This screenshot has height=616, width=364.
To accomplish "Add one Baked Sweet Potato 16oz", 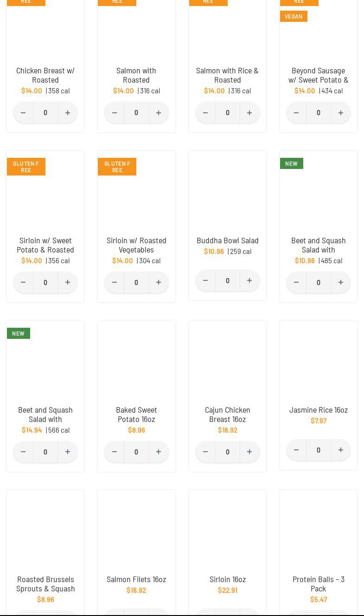I will [159, 452].
